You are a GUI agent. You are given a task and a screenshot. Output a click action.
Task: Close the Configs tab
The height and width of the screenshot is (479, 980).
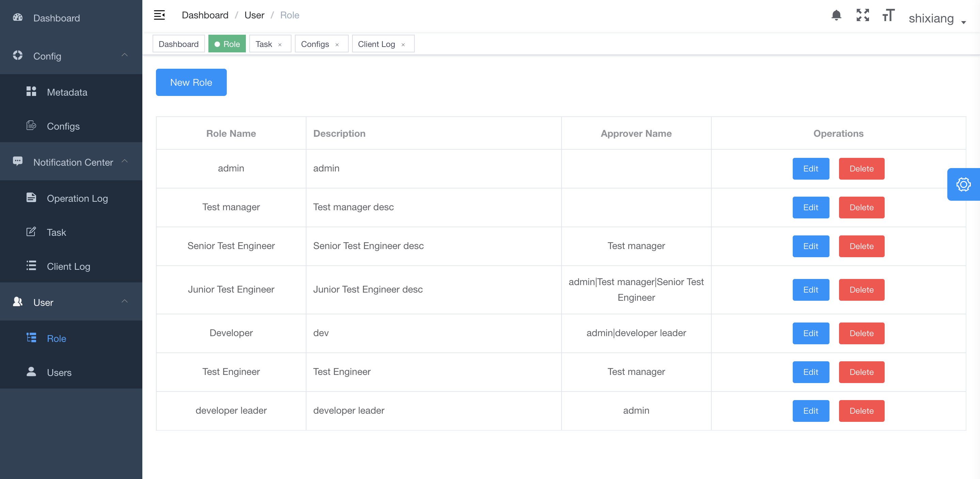tap(337, 45)
